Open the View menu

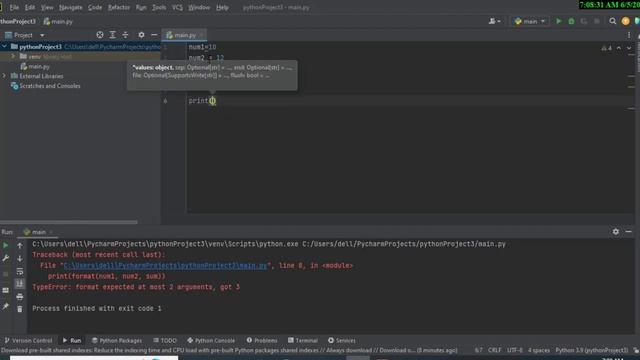(x=47, y=7)
